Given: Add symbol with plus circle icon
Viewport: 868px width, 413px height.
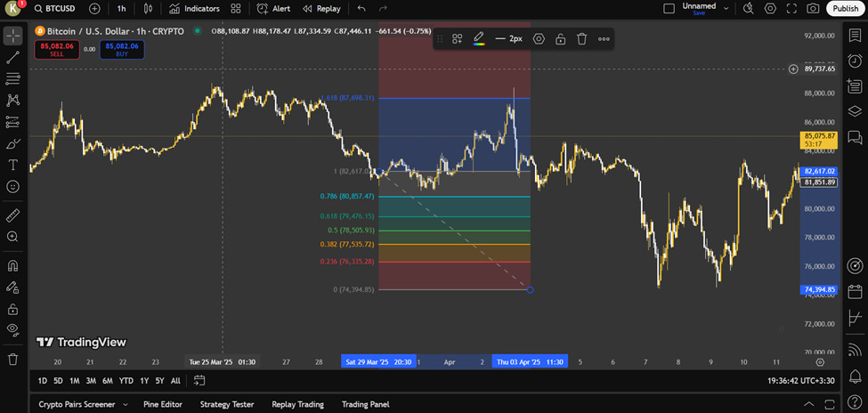Looking at the screenshot, I should 94,9.
